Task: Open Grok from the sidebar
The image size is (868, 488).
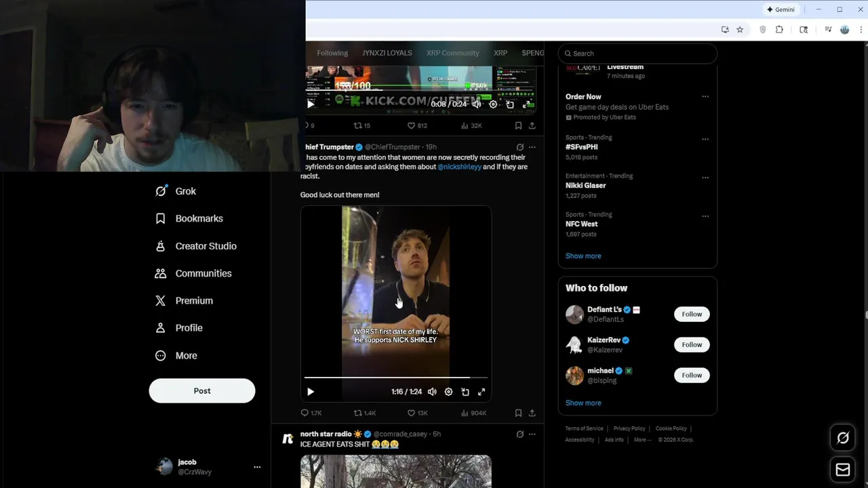Action: pos(176,191)
